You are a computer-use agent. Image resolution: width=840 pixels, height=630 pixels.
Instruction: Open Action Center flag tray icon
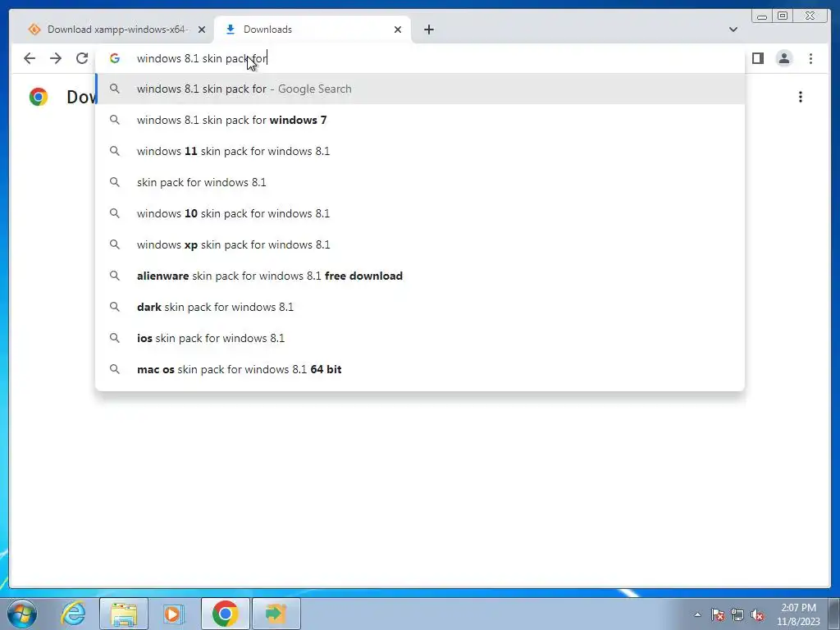coord(718,614)
